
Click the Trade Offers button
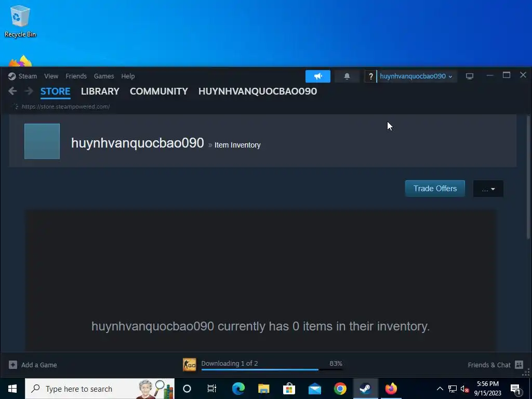[x=435, y=189]
